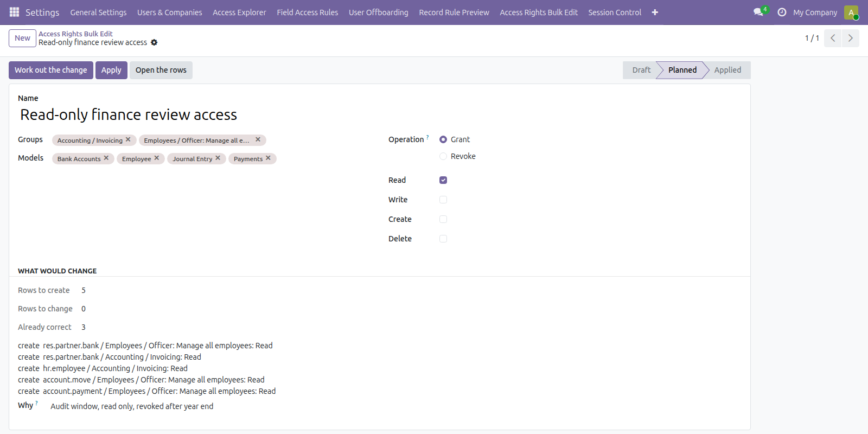Remove the Employee model tag
Viewport: 868px width, 434px height.
(157, 158)
